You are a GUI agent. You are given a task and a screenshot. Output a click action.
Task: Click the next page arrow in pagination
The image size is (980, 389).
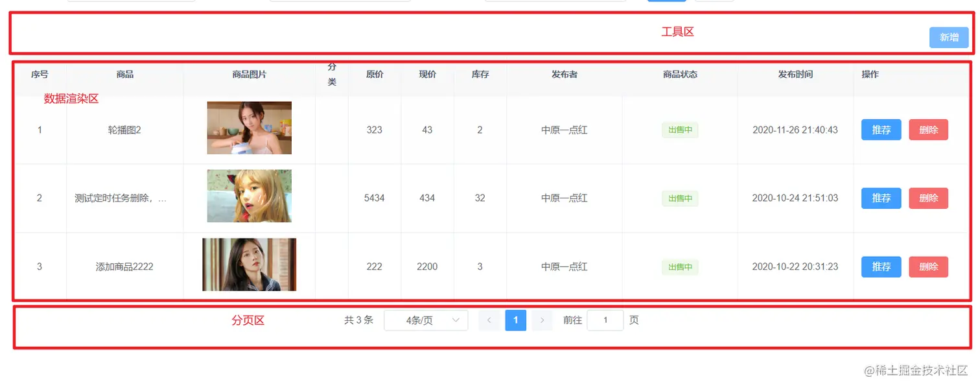542,320
